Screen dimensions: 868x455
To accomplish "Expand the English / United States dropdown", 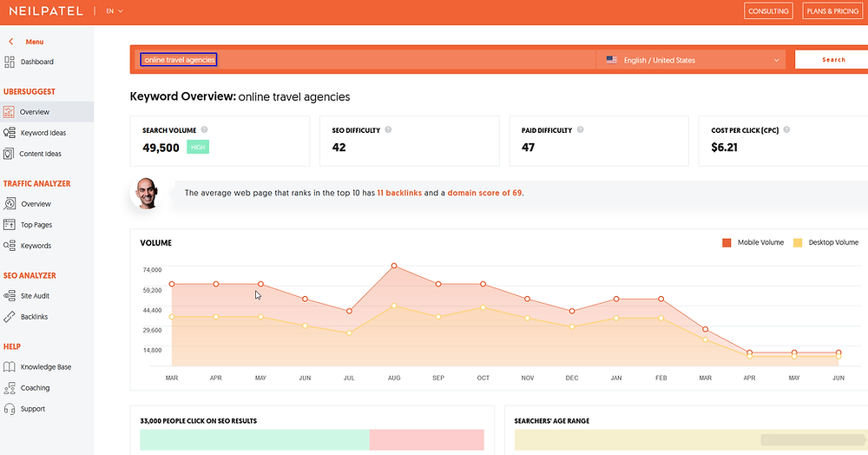I will click(691, 60).
